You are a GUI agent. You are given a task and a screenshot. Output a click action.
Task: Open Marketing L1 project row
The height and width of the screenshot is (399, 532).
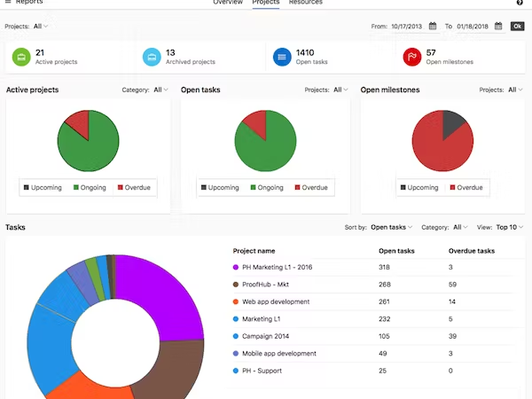[375, 319]
